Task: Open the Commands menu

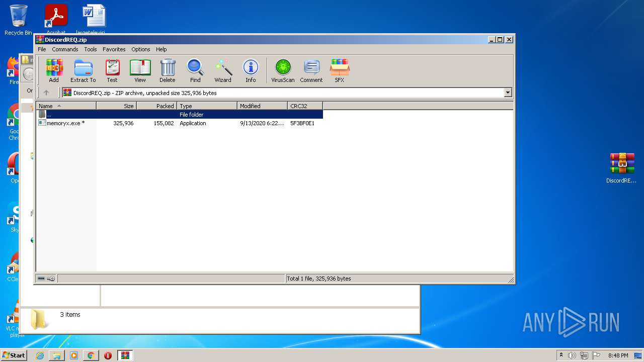Action: tap(65, 49)
